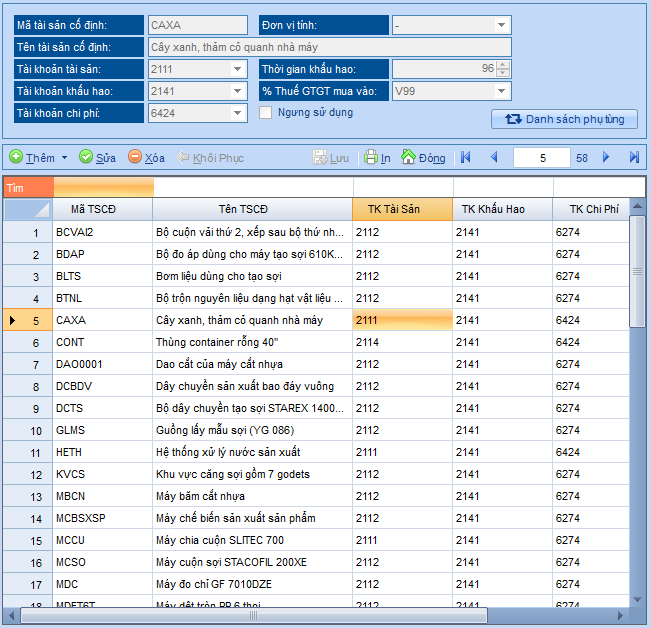Go to the previous record page
651x628 pixels.
click(493, 157)
